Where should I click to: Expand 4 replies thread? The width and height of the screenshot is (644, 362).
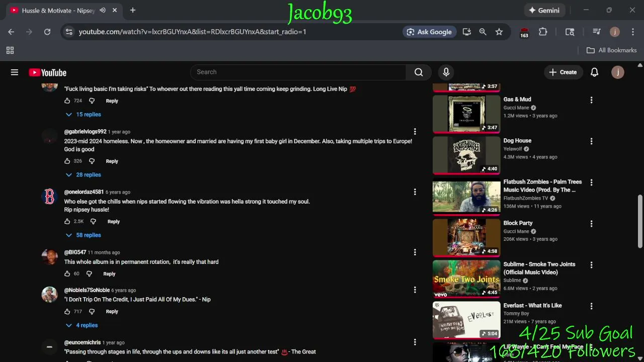point(82,325)
